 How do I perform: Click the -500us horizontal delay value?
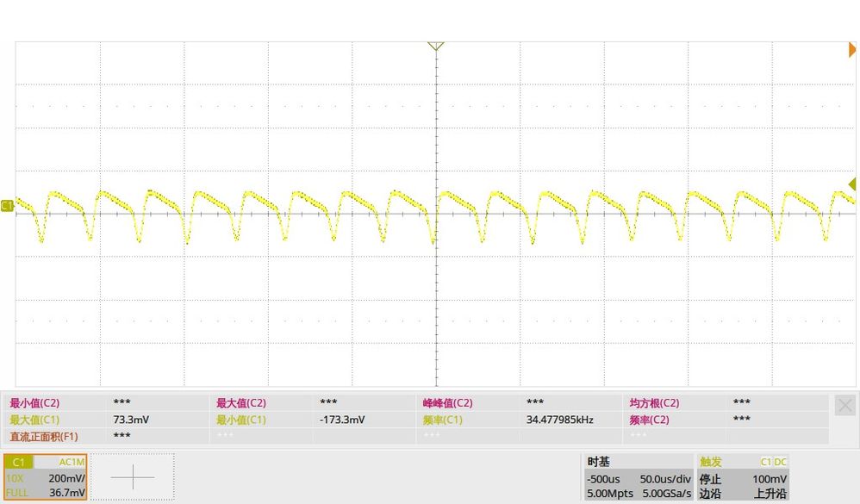click(x=603, y=479)
